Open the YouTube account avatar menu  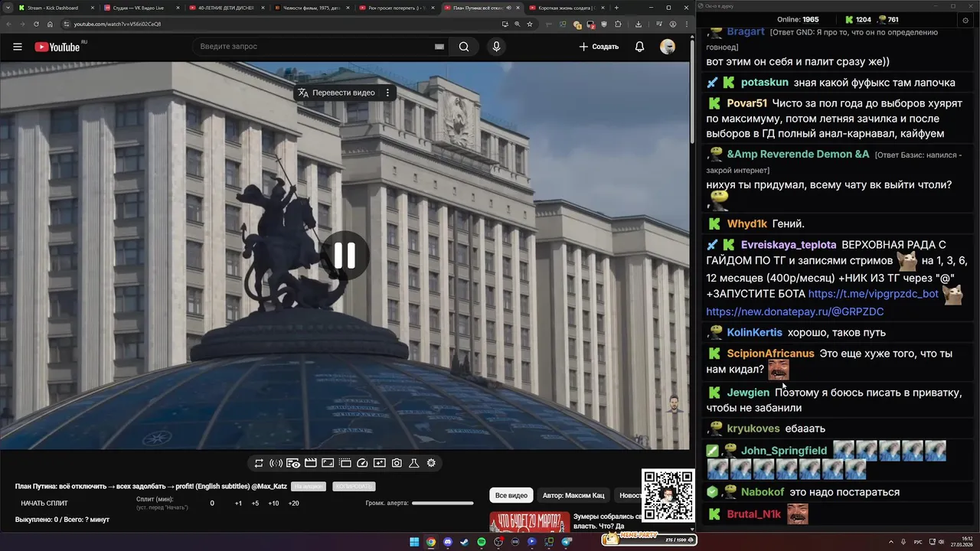click(x=668, y=47)
